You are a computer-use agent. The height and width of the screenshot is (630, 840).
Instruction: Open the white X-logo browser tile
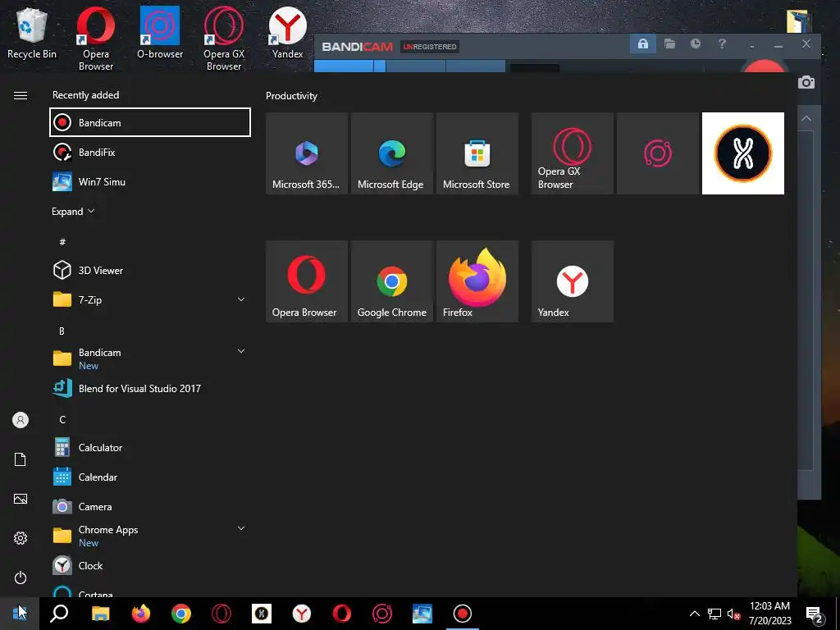[743, 153]
